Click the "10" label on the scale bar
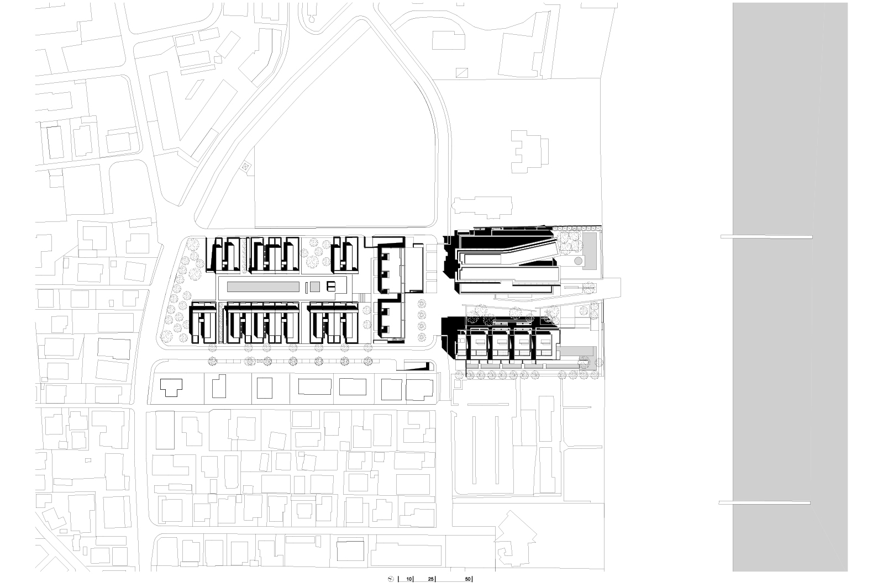The width and height of the screenshot is (883, 588). pyautogui.click(x=408, y=579)
